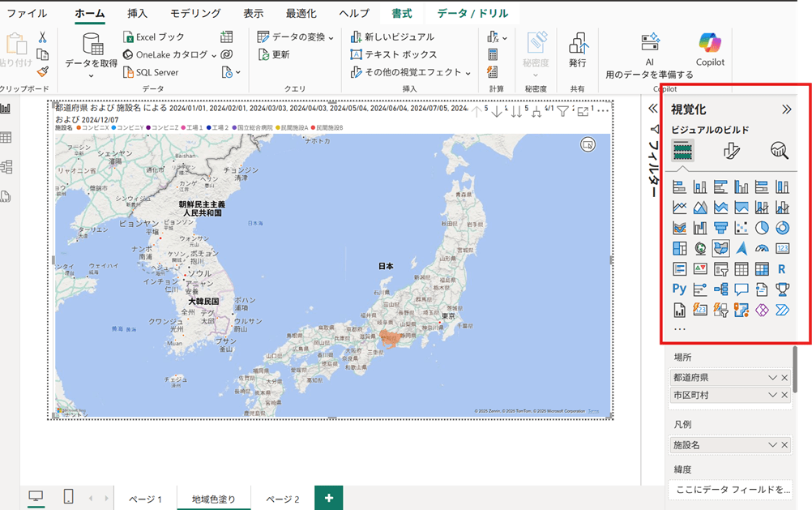Open the ファイル menu
Viewport: 812px width, 510px height.
click(x=27, y=14)
